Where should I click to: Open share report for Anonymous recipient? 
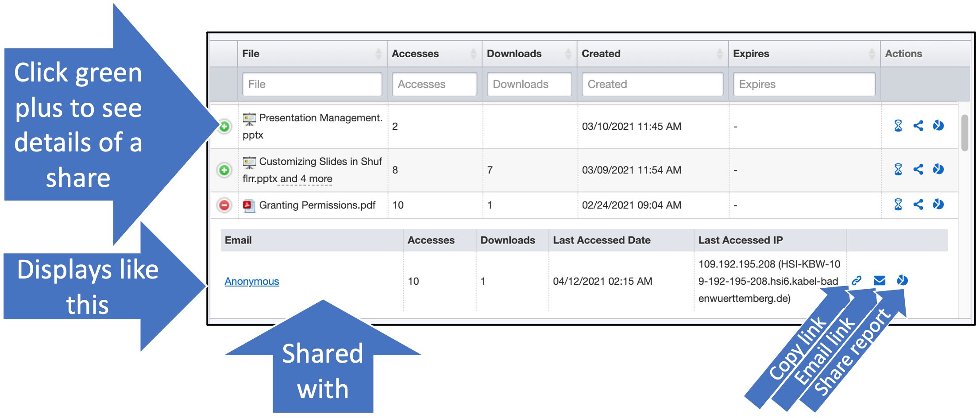click(x=903, y=280)
